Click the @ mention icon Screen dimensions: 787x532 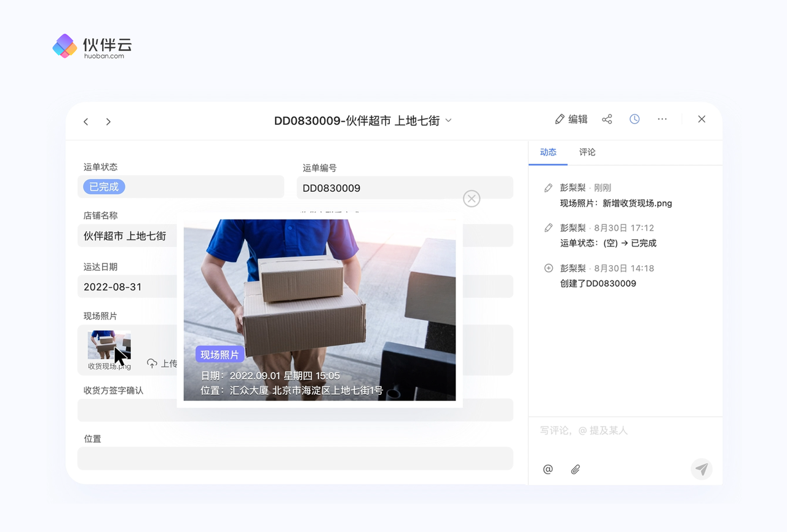548,469
